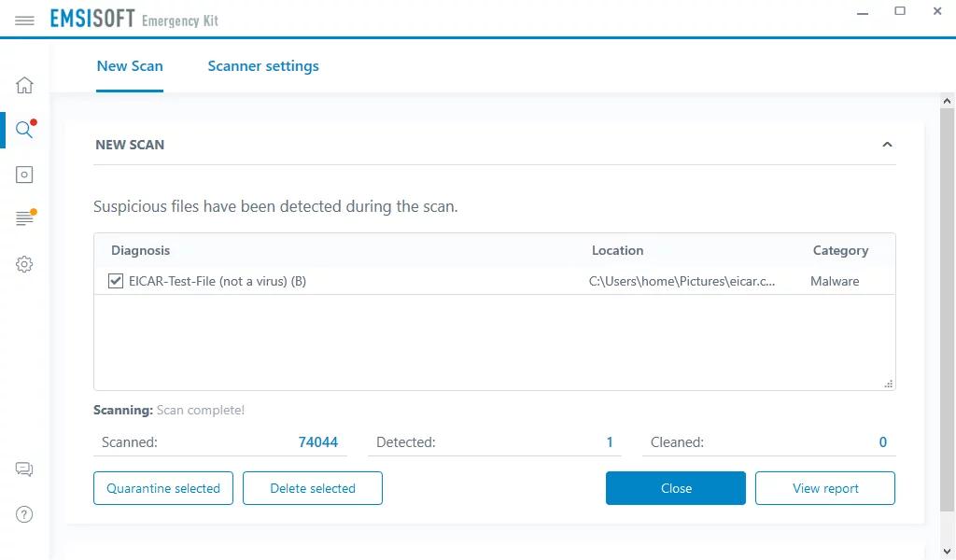Screen dimensions: 956x560
Task: Click the vertical scrollbar thumb
Action: click(947, 310)
